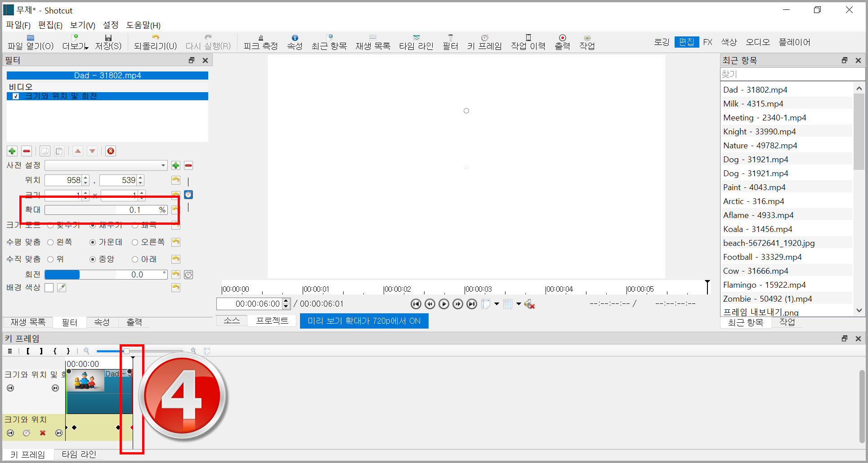
Task: Switch to the 색상 layout
Action: pyautogui.click(x=729, y=42)
